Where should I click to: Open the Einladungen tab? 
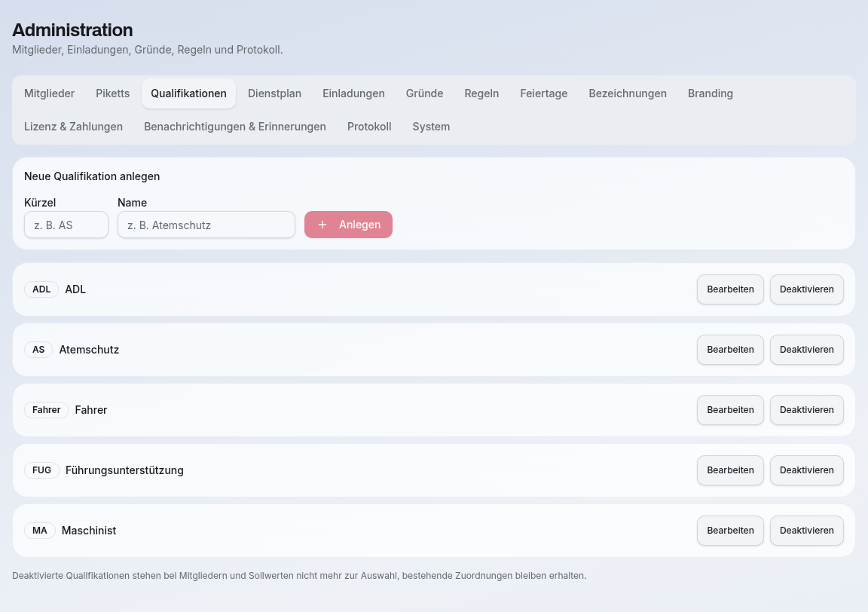click(x=353, y=93)
